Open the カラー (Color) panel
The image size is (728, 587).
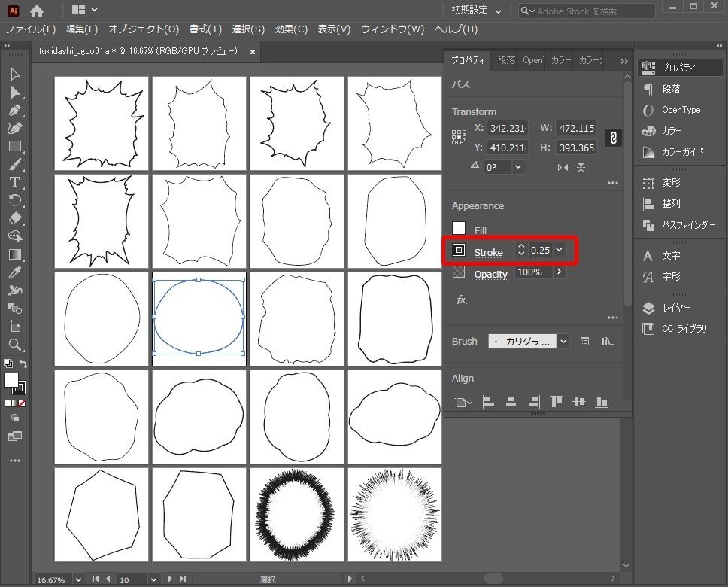tap(676, 131)
